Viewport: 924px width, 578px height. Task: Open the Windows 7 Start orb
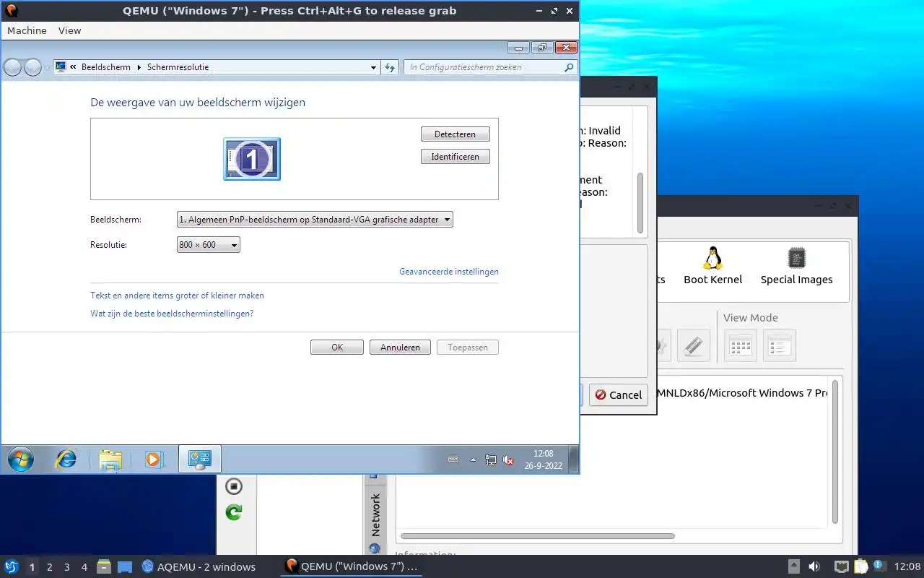[x=20, y=460]
